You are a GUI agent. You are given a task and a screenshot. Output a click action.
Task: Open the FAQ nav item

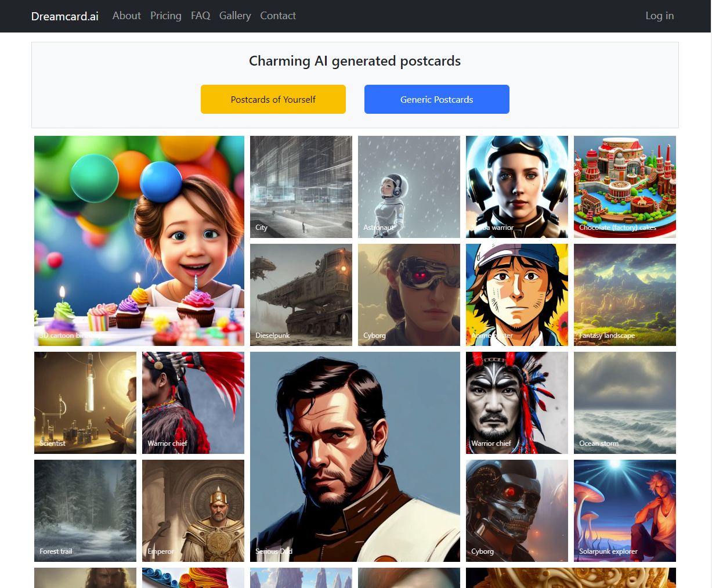(201, 16)
